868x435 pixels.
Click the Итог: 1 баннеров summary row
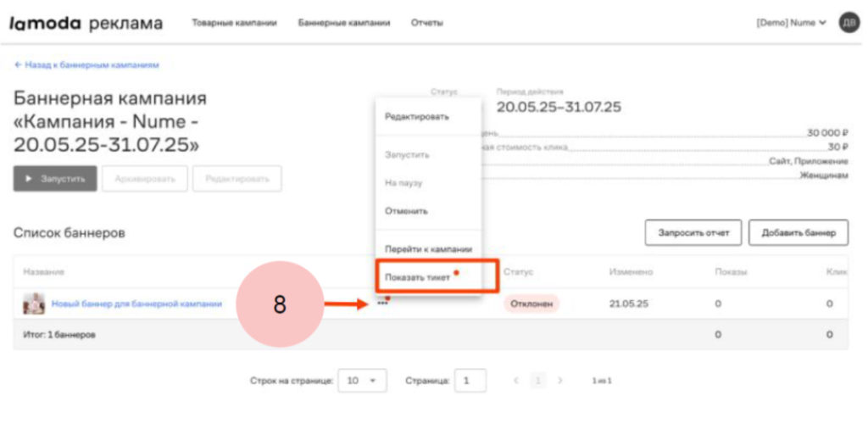(x=431, y=334)
